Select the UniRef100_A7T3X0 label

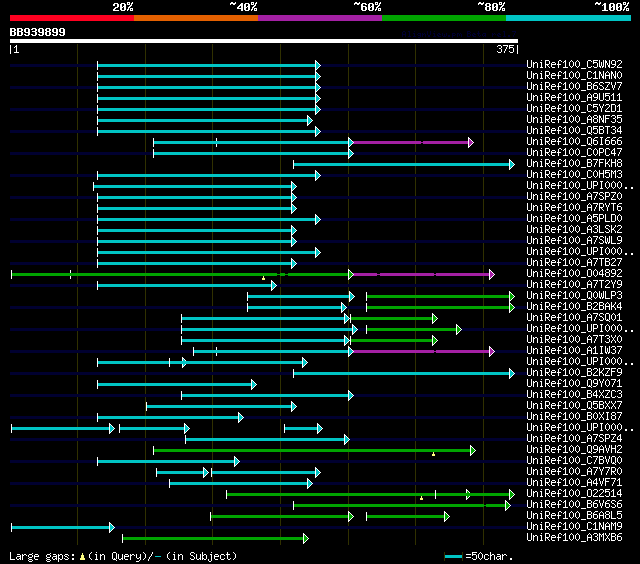pos(574,340)
